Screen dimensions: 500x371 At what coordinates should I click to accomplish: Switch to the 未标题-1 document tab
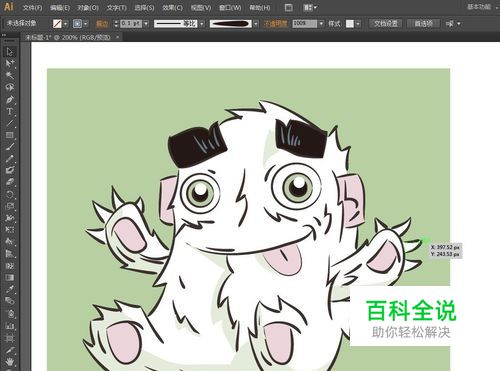click(68, 37)
